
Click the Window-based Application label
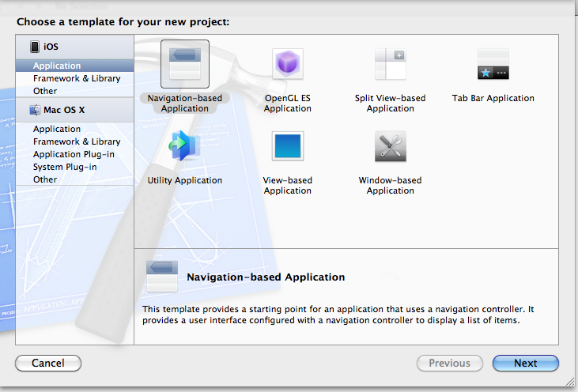coord(391,185)
